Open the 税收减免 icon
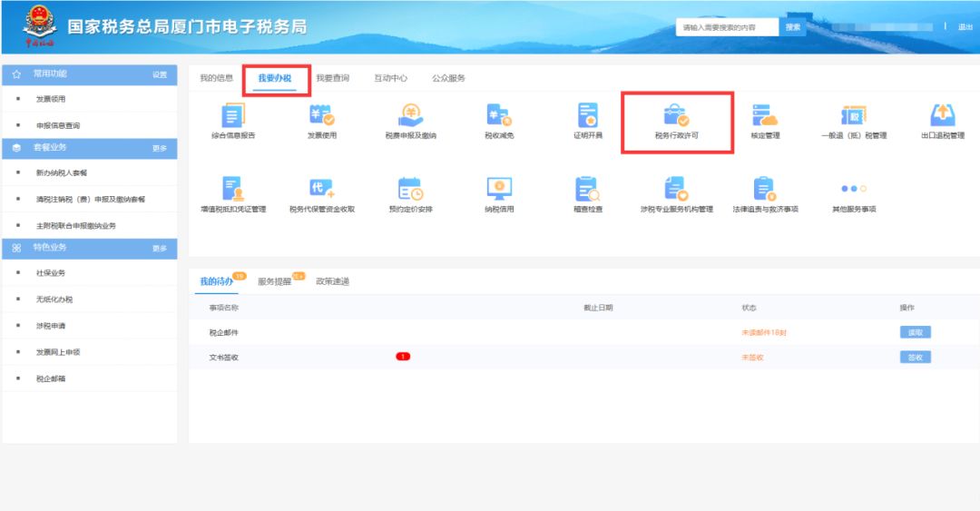 pyautogui.click(x=499, y=115)
